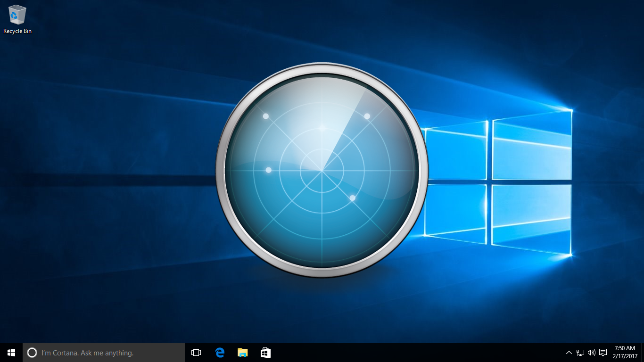Screen dimensions: 644x362
Task: Focus the Cortana 'Ask me anything' search box
Action: click(x=104, y=353)
